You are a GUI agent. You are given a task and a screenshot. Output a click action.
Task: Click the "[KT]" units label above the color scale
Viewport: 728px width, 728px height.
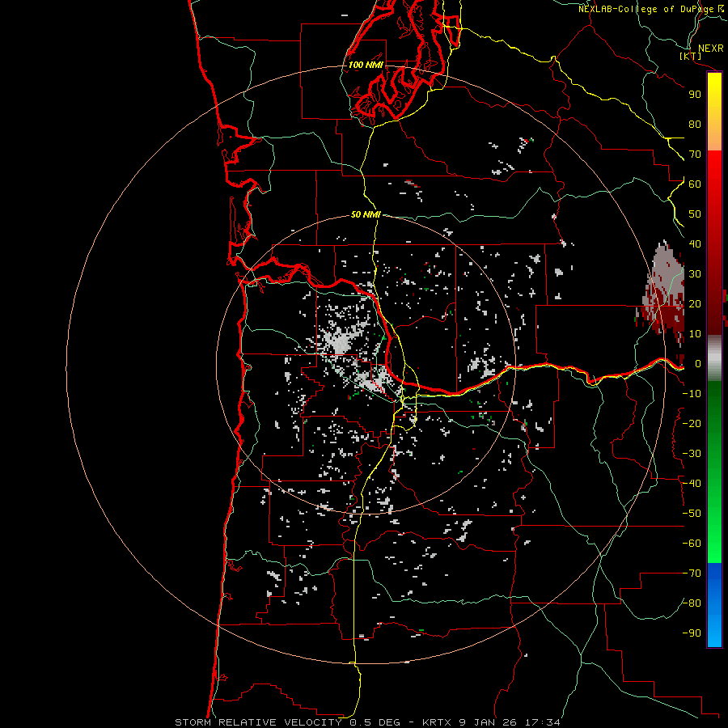click(x=691, y=56)
